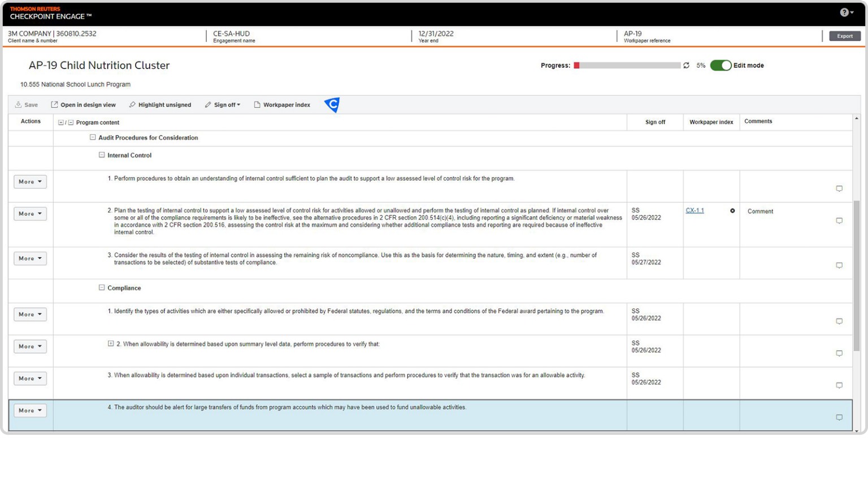Remove the CX-1.1 workpaper reference
The image size is (868, 488).
732,211
